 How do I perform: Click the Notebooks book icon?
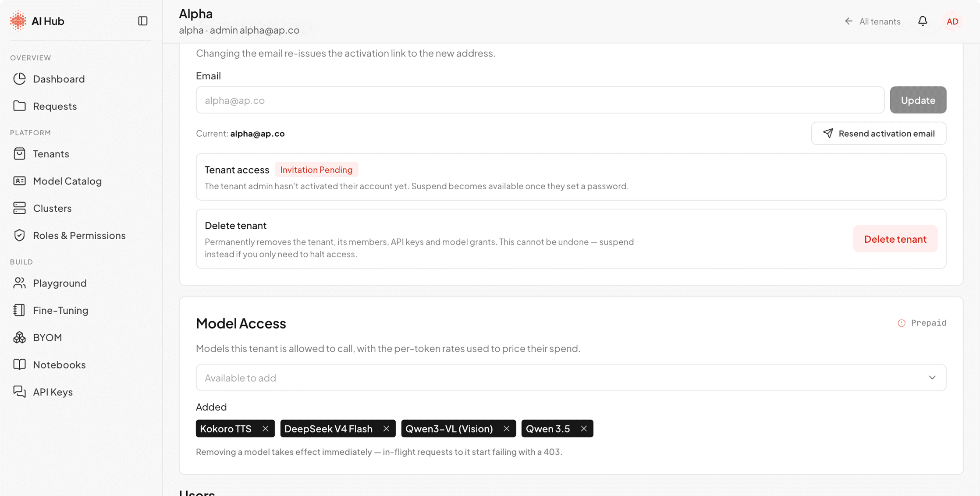point(19,365)
